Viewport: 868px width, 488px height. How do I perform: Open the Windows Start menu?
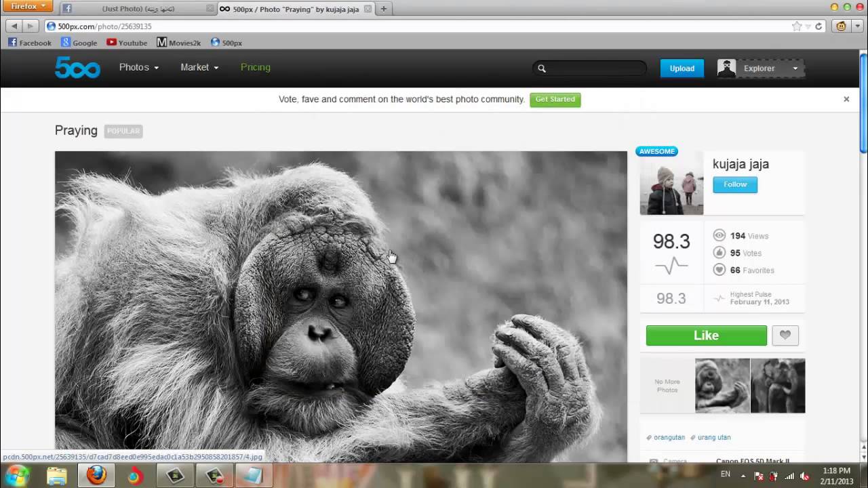point(16,476)
